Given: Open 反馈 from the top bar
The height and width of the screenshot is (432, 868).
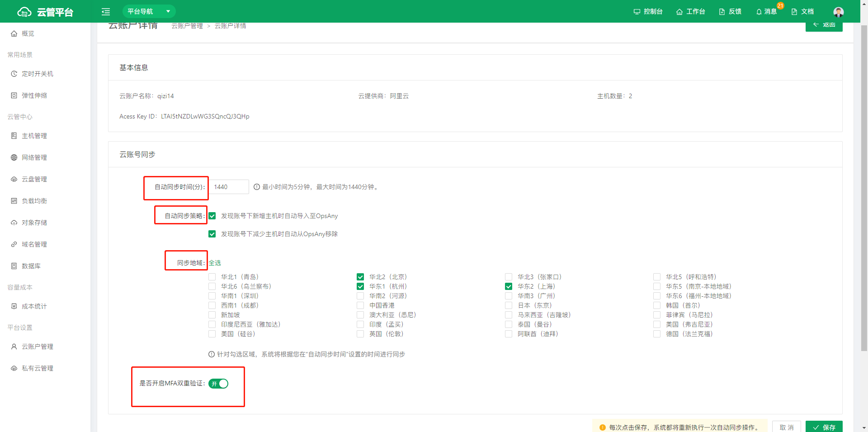Looking at the screenshot, I should point(730,11).
